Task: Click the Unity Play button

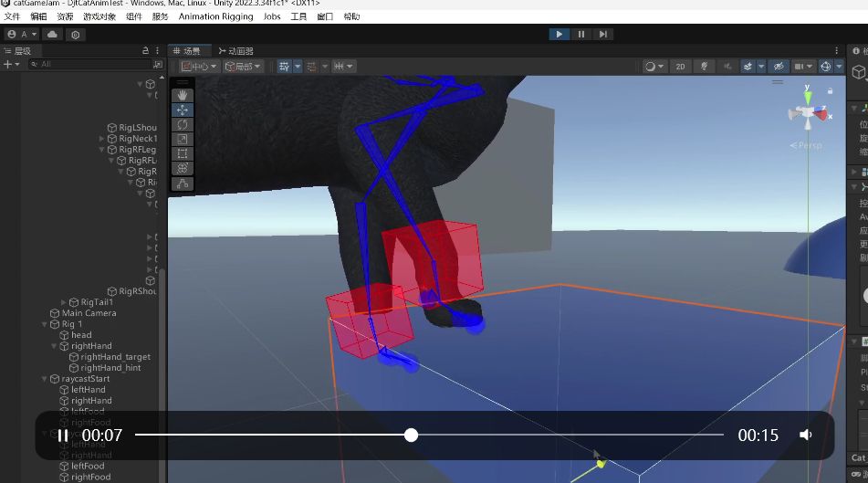Action: 559,35
